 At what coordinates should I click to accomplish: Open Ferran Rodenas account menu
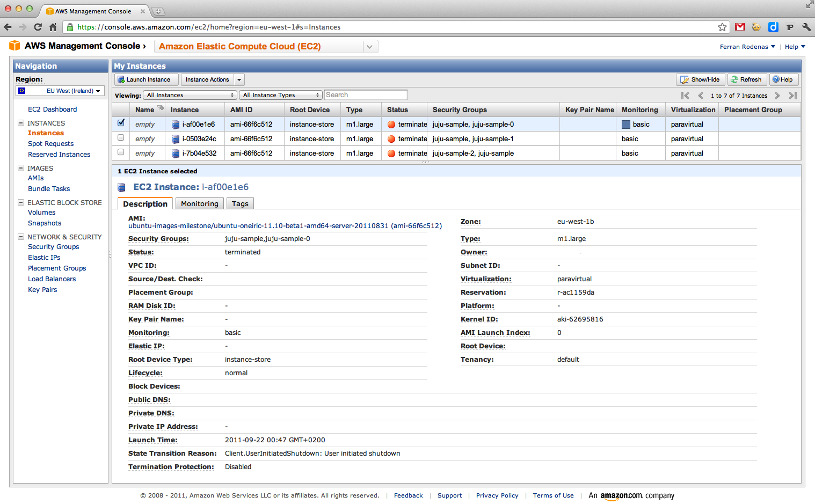747,47
